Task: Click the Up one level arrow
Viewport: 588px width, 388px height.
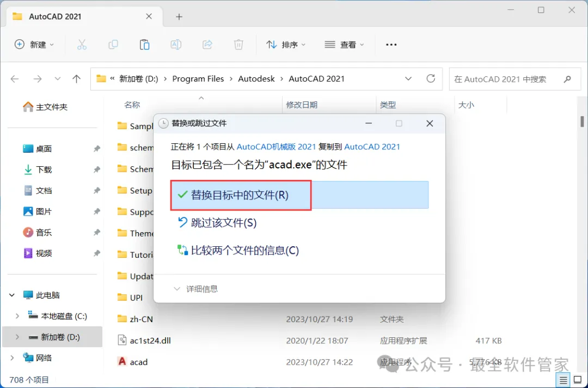Action: (77, 79)
